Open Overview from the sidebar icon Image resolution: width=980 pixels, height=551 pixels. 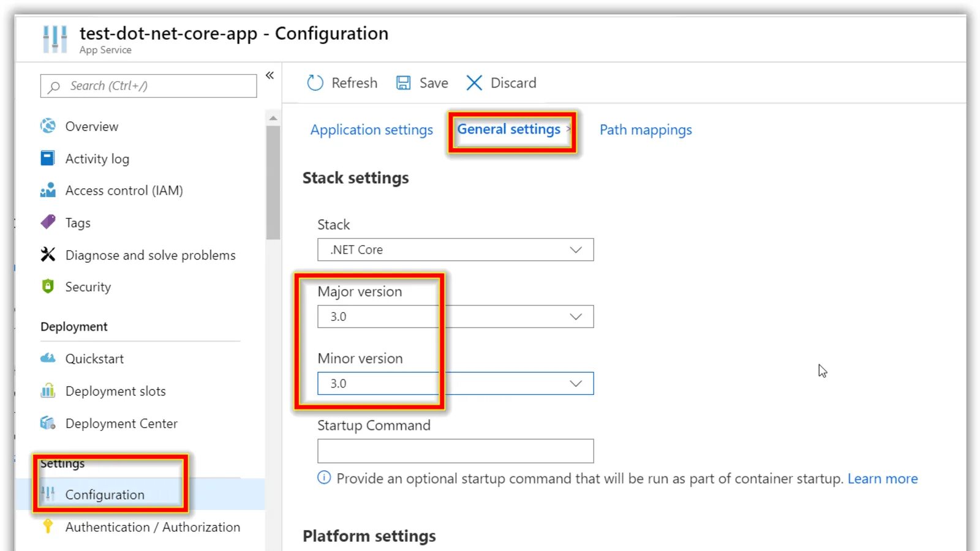pyautogui.click(x=48, y=126)
